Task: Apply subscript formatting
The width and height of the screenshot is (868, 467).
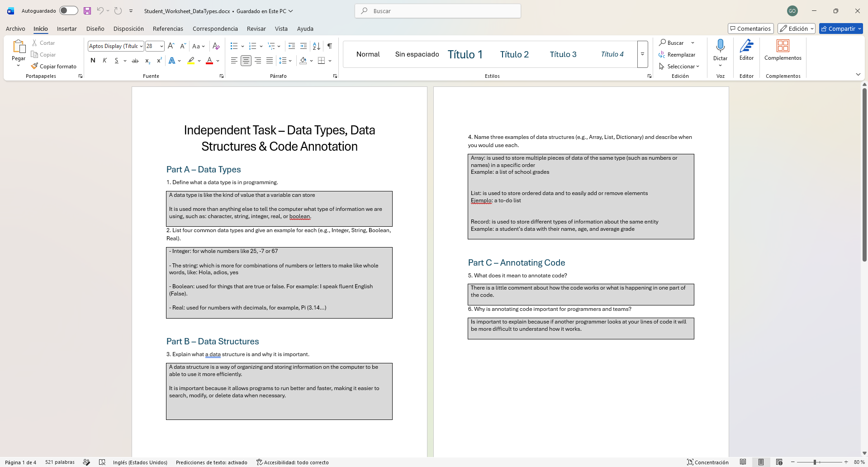Action: [x=147, y=61]
